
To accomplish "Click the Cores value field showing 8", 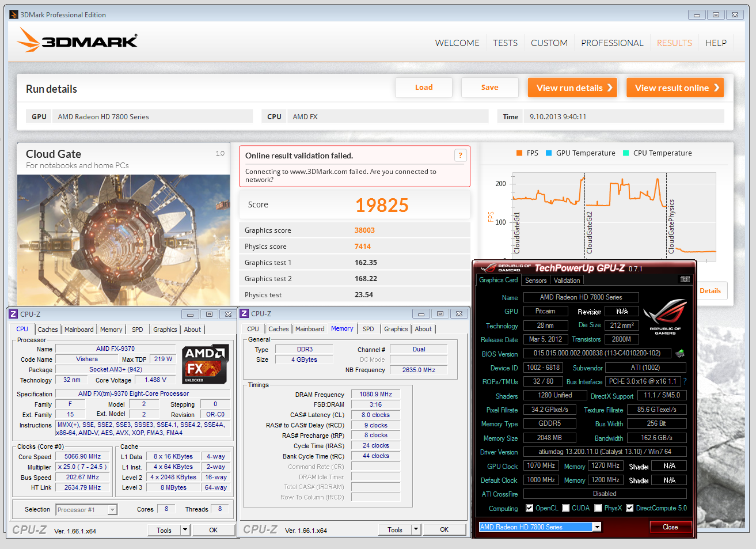I will coord(166,509).
